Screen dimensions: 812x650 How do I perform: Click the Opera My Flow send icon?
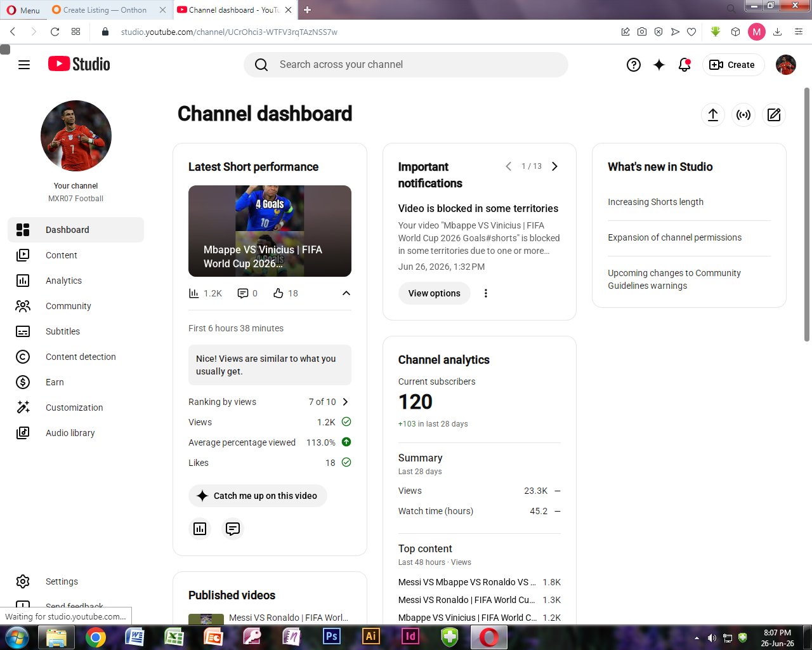pos(675,32)
